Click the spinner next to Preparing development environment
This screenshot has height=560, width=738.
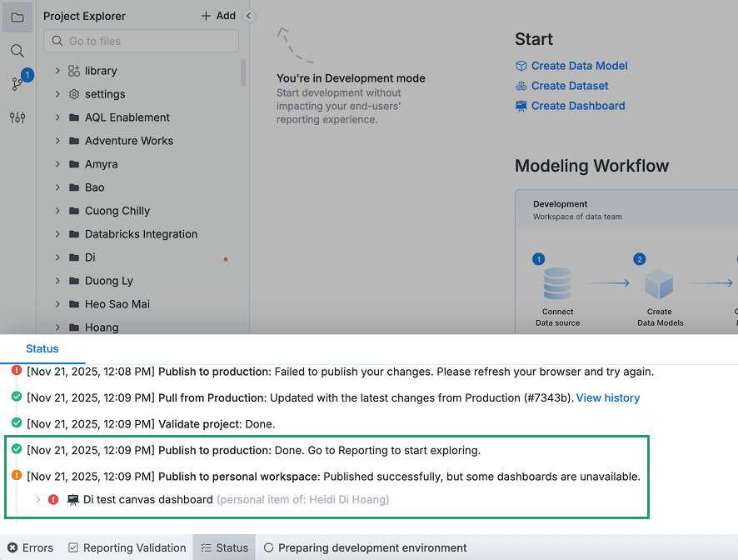(267, 547)
